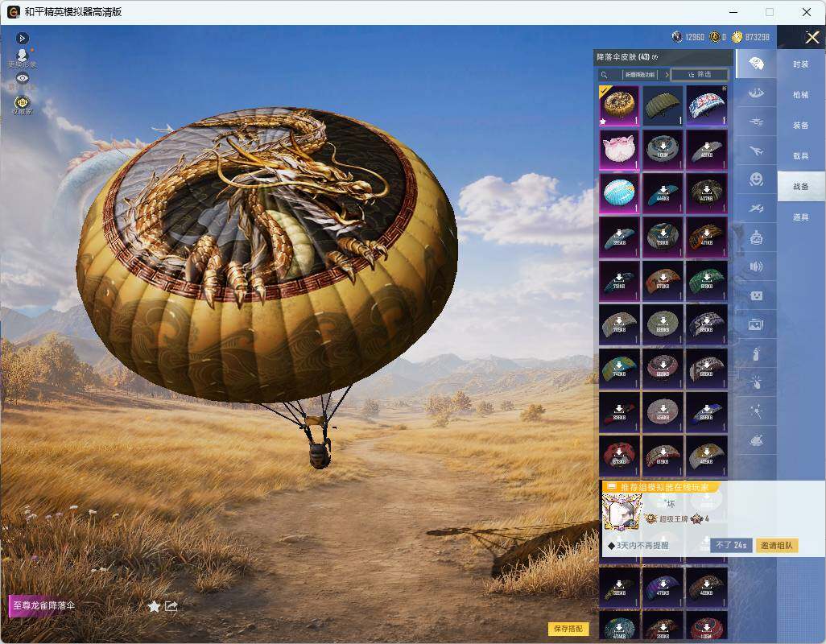Click the 至尊龙雀降落伞 skin name label
Image resolution: width=826 pixels, height=644 pixels.
coord(43,605)
